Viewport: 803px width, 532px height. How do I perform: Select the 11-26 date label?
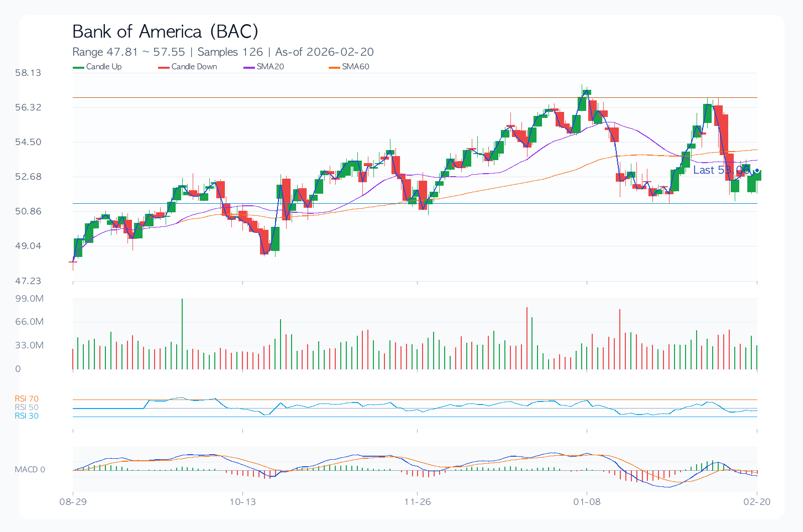(x=418, y=502)
